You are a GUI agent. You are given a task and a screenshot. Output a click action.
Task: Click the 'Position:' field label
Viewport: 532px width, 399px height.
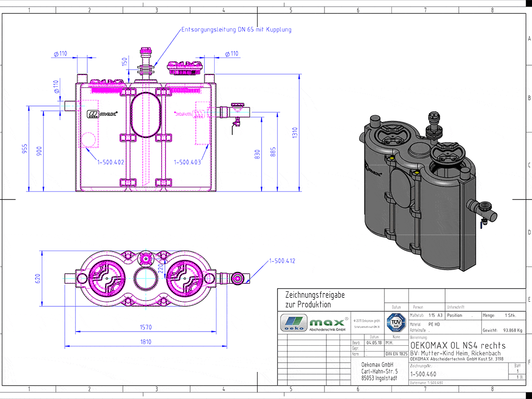pyautogui.click(x=455, y=316)
